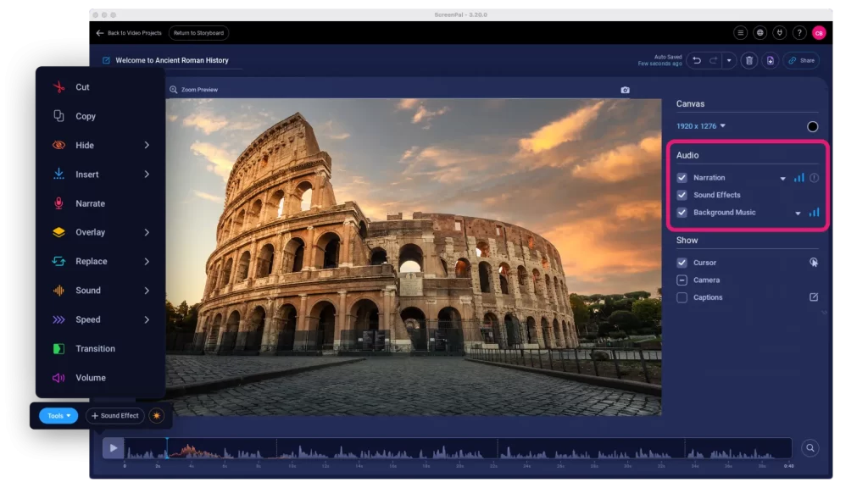Image resolution: width=868 pixels, height=488 pixels.
Task: Choose Narrate in the tools menu
Action: coord(90,203)
